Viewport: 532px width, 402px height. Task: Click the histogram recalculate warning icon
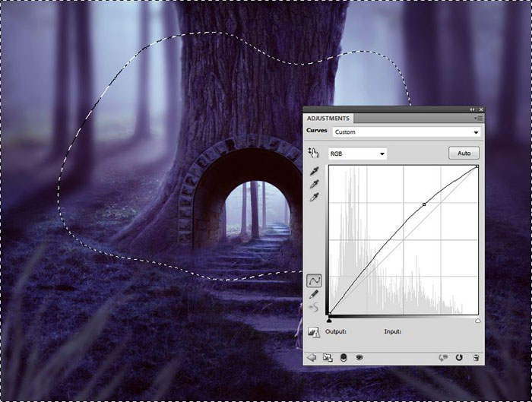coord(313,332)
